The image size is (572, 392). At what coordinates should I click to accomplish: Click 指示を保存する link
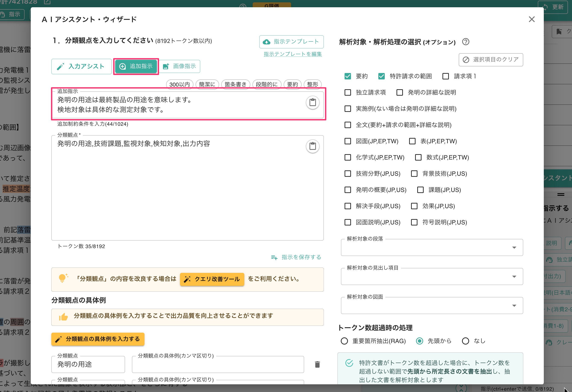(296, 257)
